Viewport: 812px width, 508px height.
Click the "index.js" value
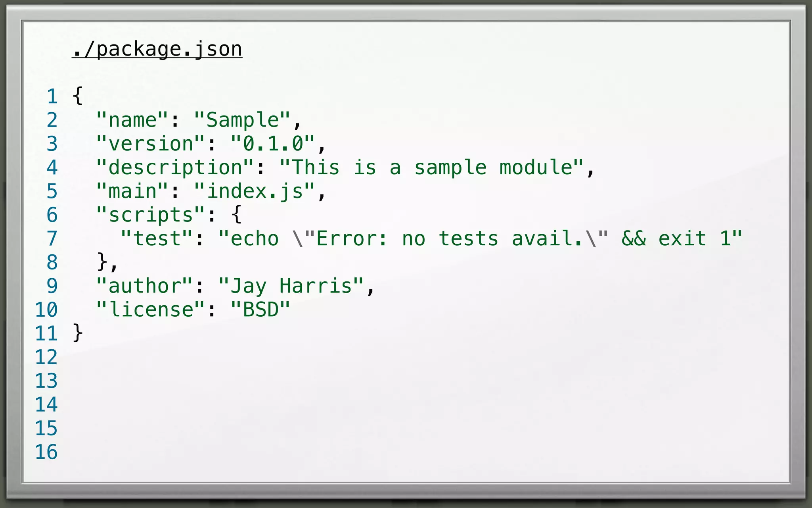pos(254,191)
